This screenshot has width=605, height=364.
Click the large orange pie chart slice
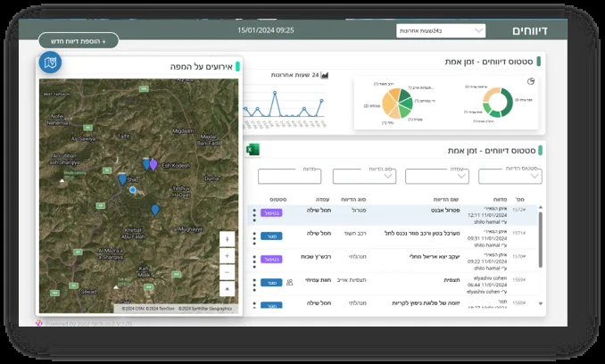coord(387,103)
